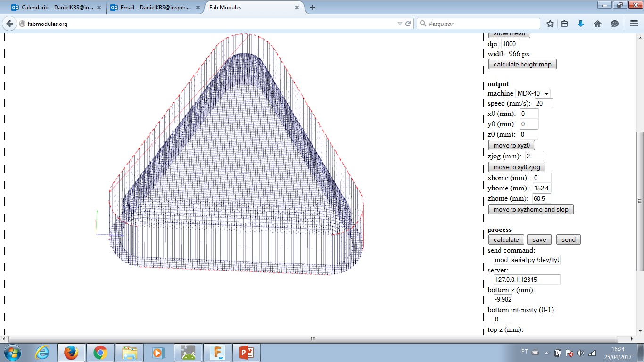The height and width of the screenshot is (362, 644).
Task: Click the xhome (mm) input field
Action: (542, 178)
